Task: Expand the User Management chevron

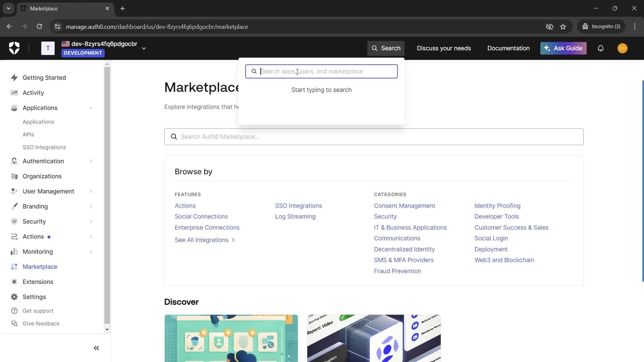Action: [x=91, y=191]
